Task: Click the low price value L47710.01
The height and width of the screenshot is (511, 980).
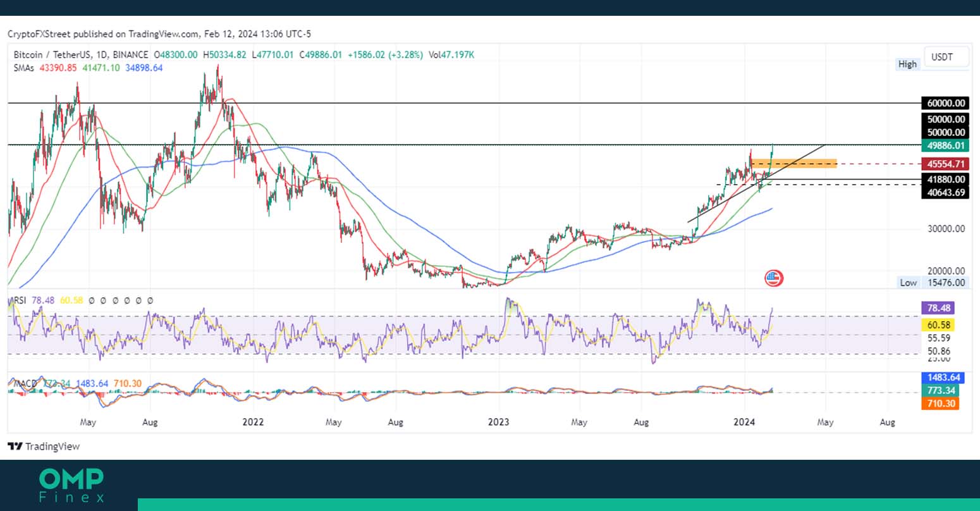Action: [x=273, y=55]
